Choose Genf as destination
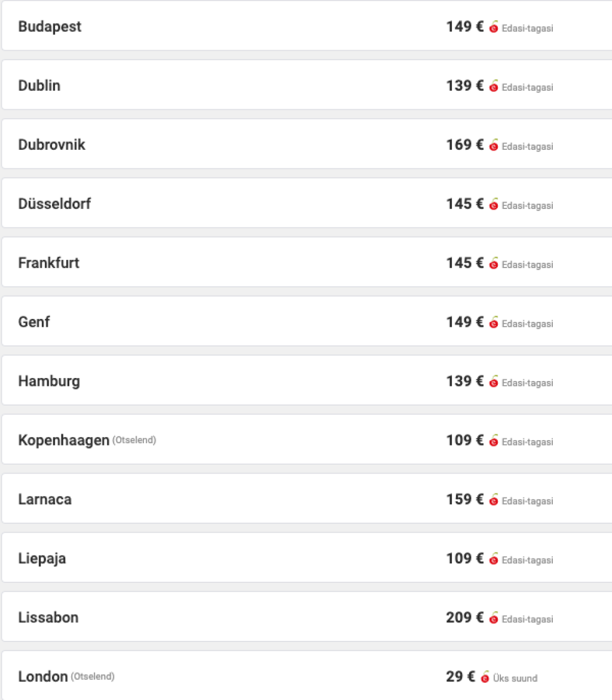612x700 pixels. pos(34,323)
